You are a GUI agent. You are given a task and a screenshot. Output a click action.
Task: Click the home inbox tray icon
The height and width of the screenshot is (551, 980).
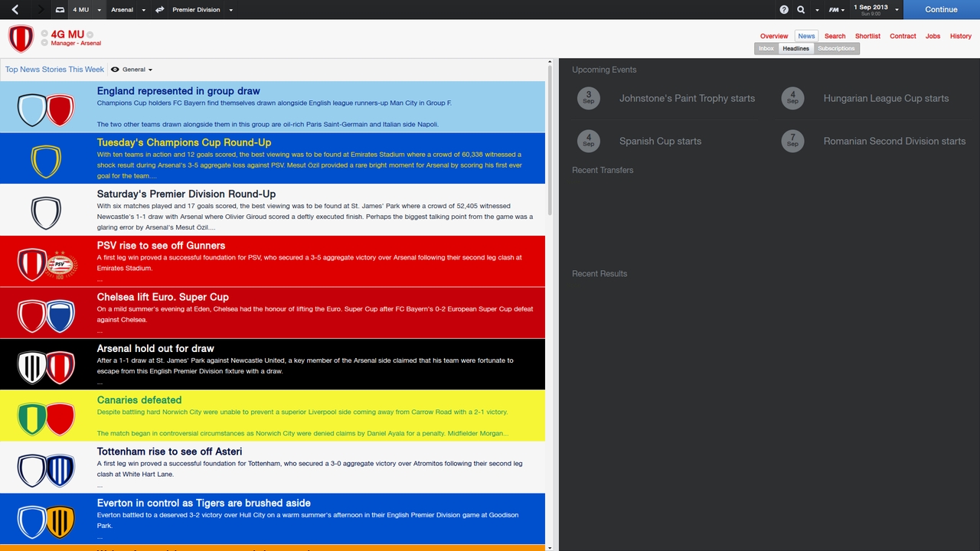point(60,10)
